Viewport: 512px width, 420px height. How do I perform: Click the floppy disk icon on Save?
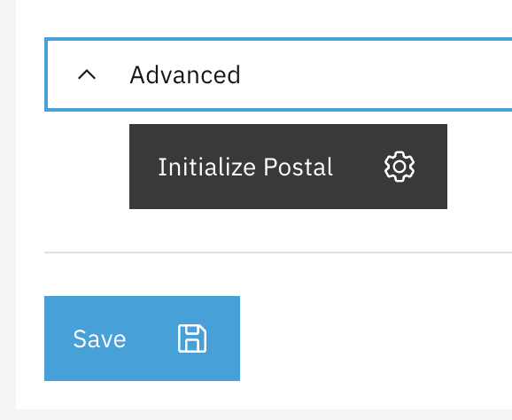(192, 338)
